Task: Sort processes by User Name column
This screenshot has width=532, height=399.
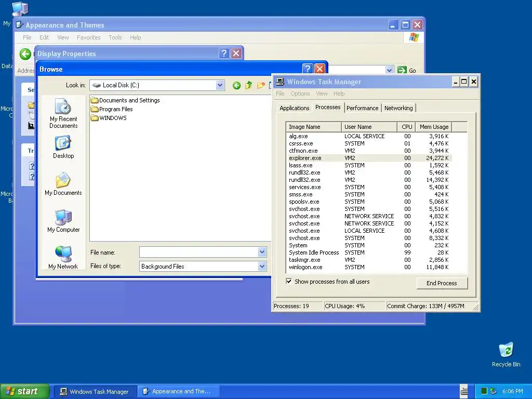Action: (369, 127)
